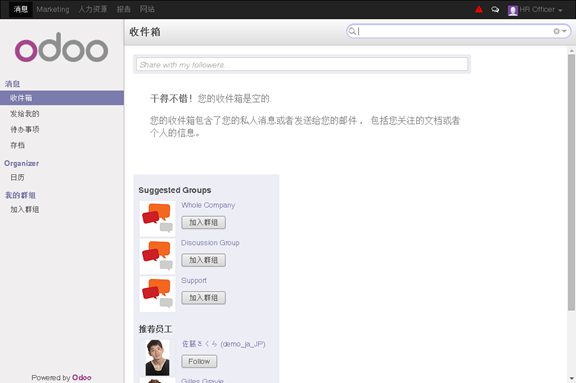Image resolution: width=576 pixels, height=383 pixels.
Task: Open the Discussion Group link
Action: tap(210, 243)
